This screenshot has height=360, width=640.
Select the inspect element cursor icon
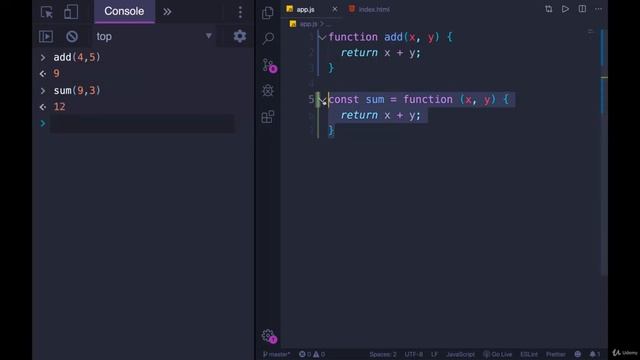(x=47, y=12)
